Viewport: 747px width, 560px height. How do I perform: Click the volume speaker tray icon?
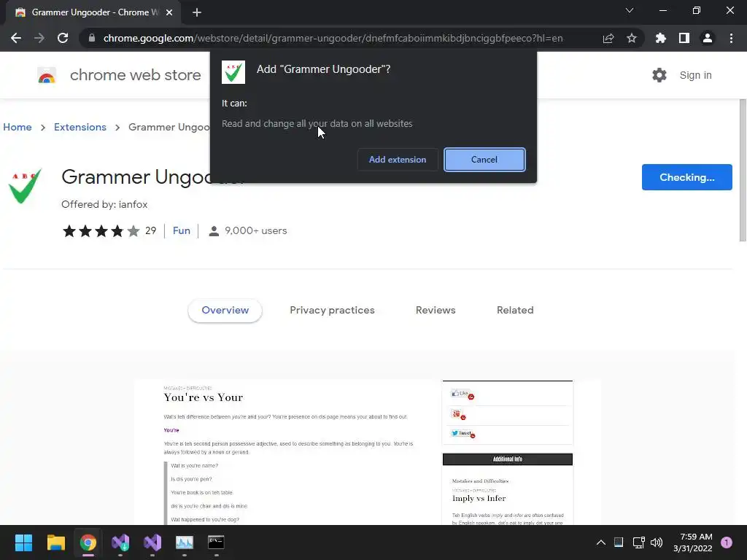(x=657, y=542)
